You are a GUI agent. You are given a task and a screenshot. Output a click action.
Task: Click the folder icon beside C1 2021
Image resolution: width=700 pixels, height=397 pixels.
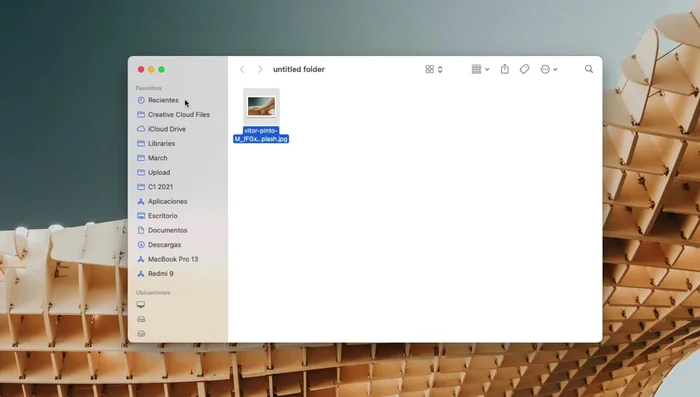(x=141, y=187)
